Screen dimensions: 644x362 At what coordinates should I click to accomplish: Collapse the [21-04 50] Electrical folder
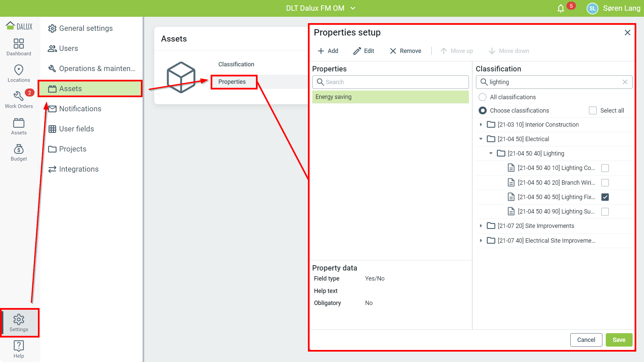481,139
